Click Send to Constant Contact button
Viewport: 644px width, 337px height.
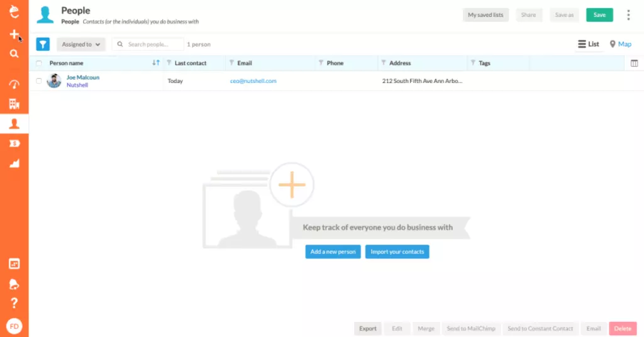point(540,328)
